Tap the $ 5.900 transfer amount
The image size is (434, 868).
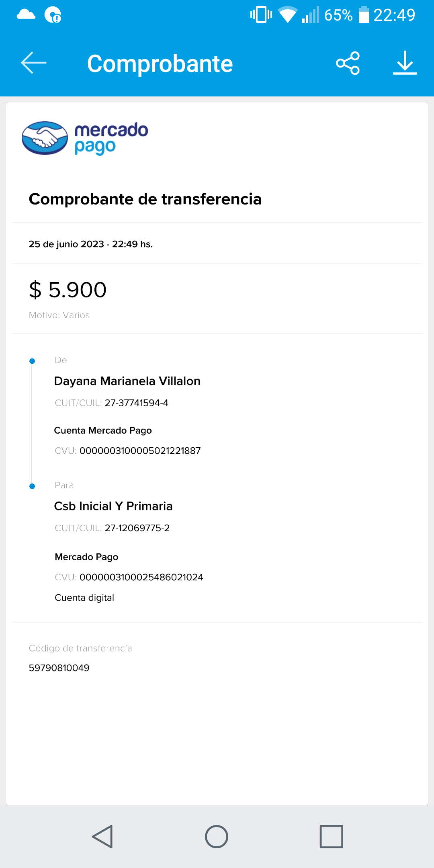pyautogui.click(x=68, y=290)
